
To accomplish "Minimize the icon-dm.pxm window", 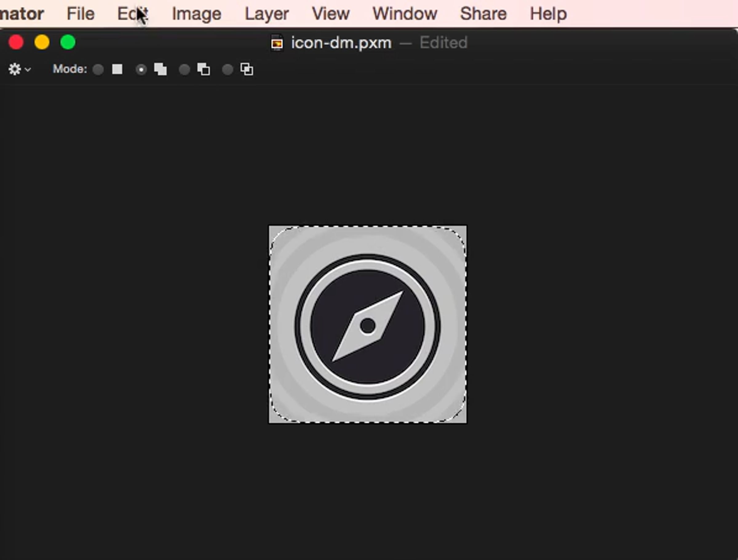I will (42, 43).
